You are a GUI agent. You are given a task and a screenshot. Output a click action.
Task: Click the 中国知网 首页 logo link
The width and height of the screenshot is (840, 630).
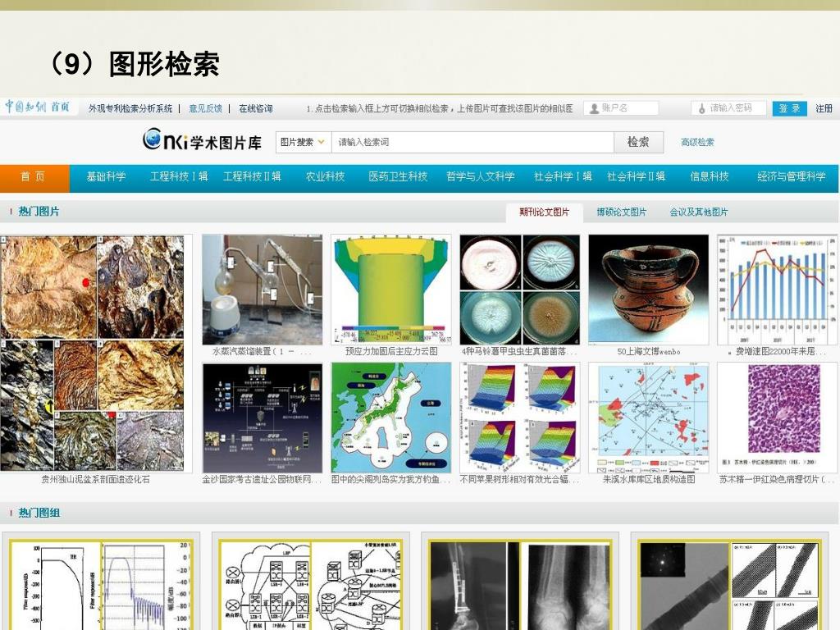[37, 107]
